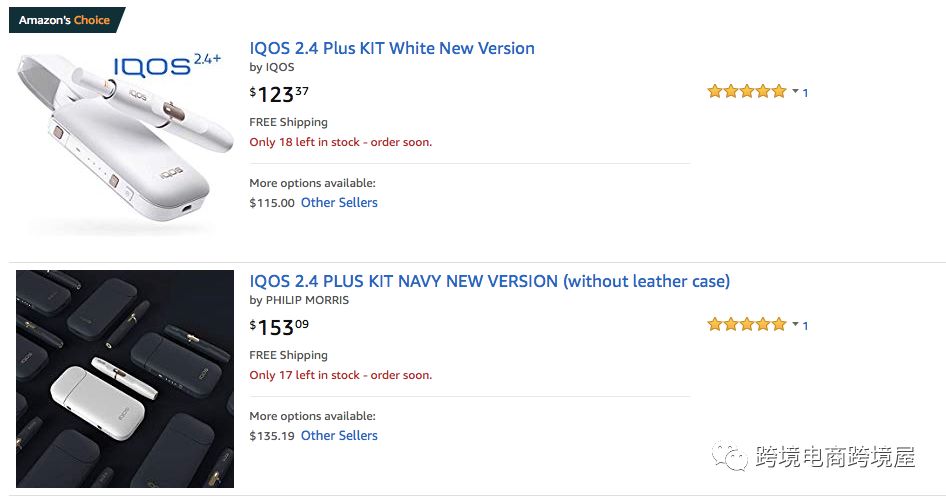
Task: Click the navy IQOS kit product image
Action: 124,379
